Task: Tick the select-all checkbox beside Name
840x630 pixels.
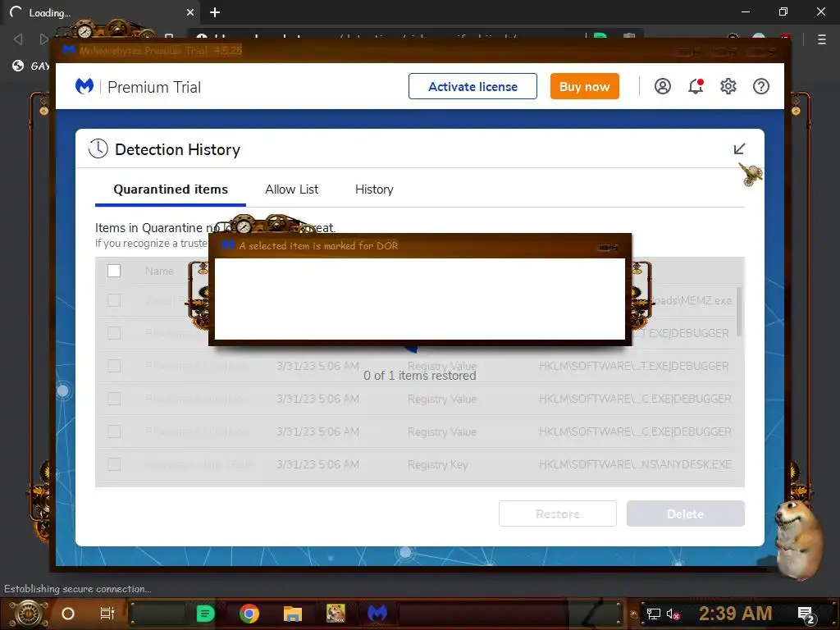Action: point(114,271)
